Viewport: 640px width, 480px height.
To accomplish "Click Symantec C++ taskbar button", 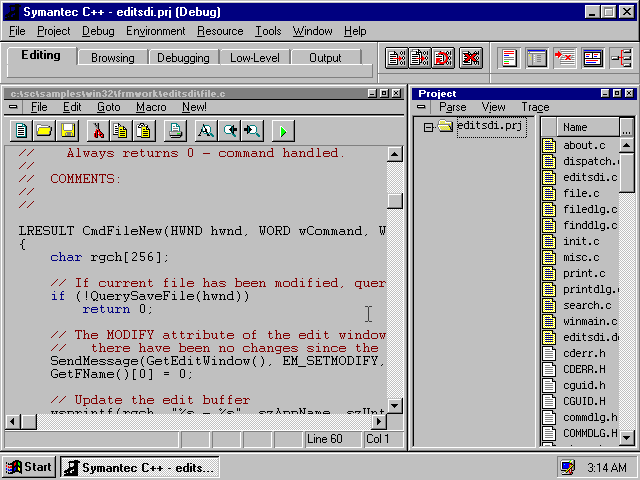I will click(x=140, y=467).
